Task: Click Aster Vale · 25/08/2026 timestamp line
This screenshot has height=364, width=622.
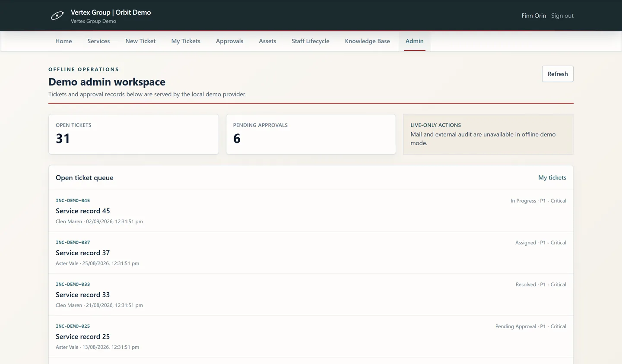Action: click(97, 263)
